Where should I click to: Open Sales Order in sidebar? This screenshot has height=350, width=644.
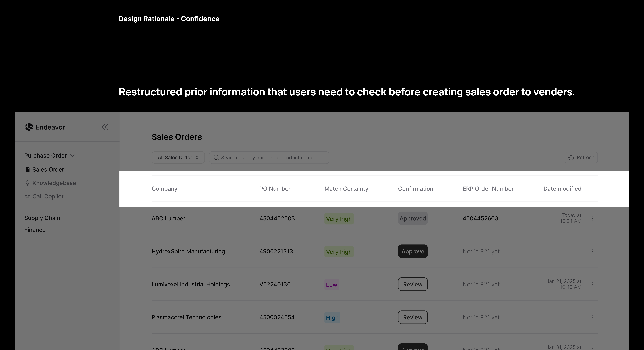(x=48, y=170)
